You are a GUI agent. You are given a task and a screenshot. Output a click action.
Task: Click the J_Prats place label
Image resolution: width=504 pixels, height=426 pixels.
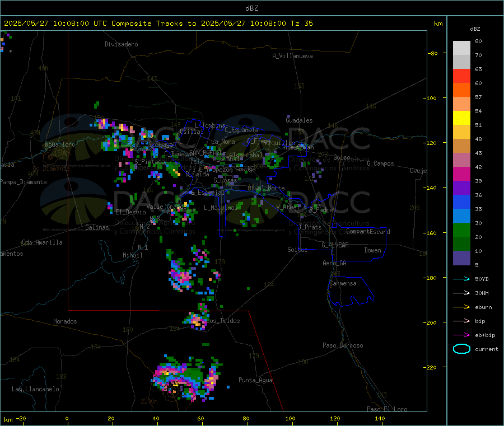coord(310,227)
